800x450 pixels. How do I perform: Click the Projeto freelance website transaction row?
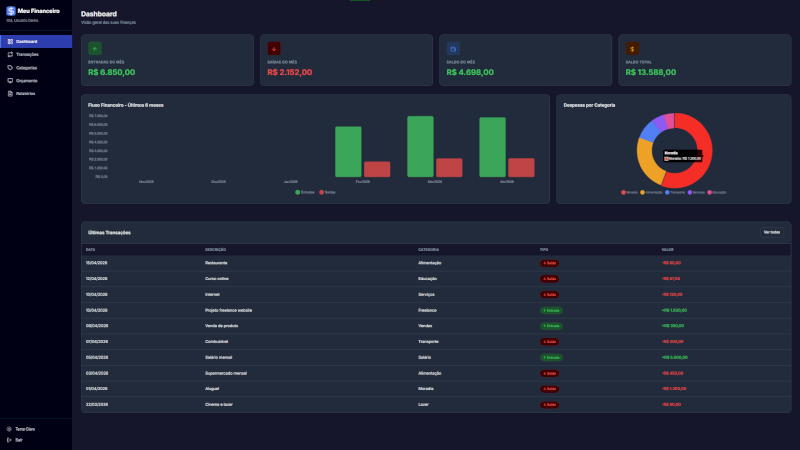tap(436, 310)
